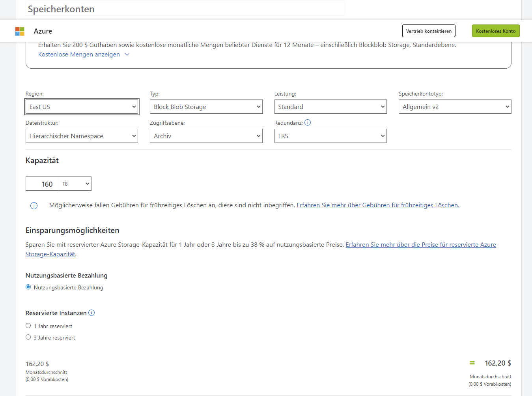Open link about Gebühren für frühzeitiges Löschen
Screen dimensions: 532x396
pos(377,205)
